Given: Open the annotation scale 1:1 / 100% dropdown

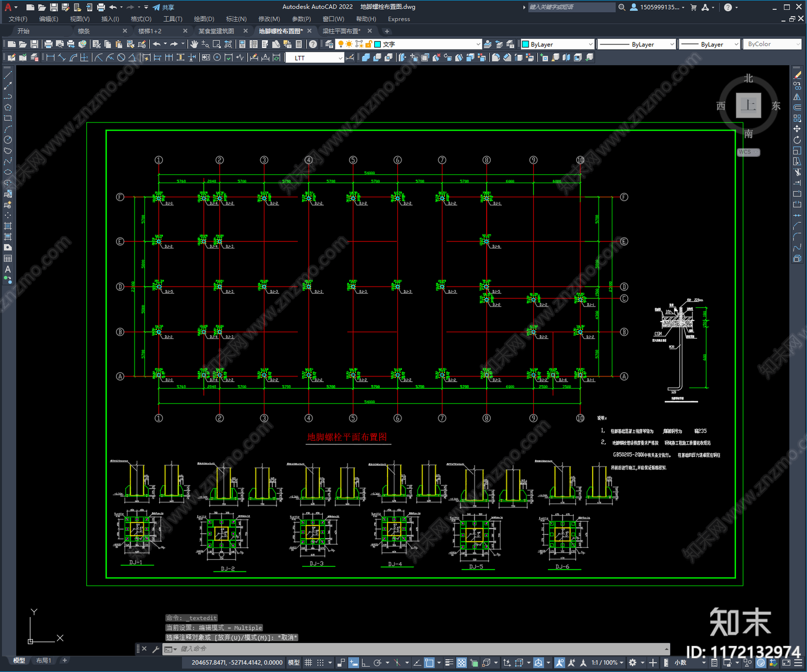Looking at the screenshot, I should point(607,662).
